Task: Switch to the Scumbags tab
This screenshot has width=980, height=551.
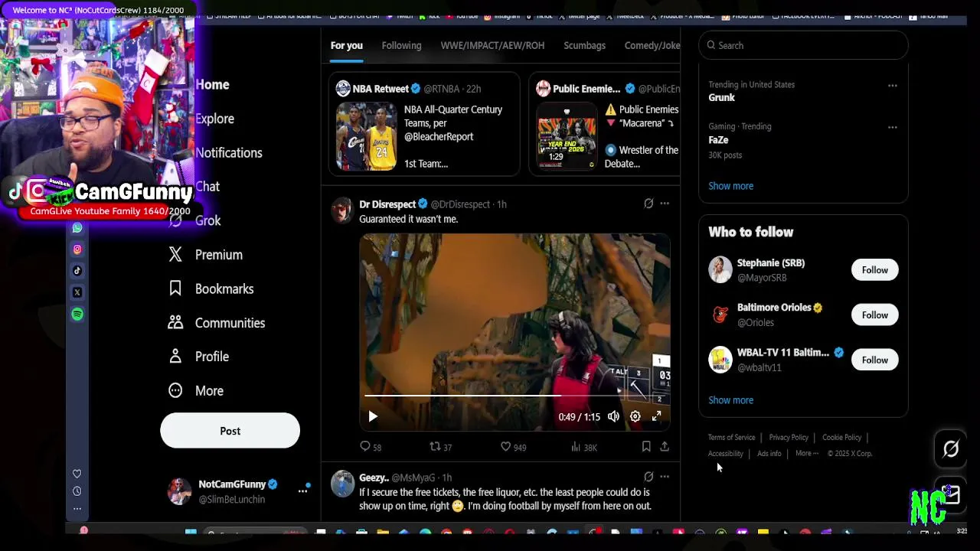Action: [x=584, y=46]
